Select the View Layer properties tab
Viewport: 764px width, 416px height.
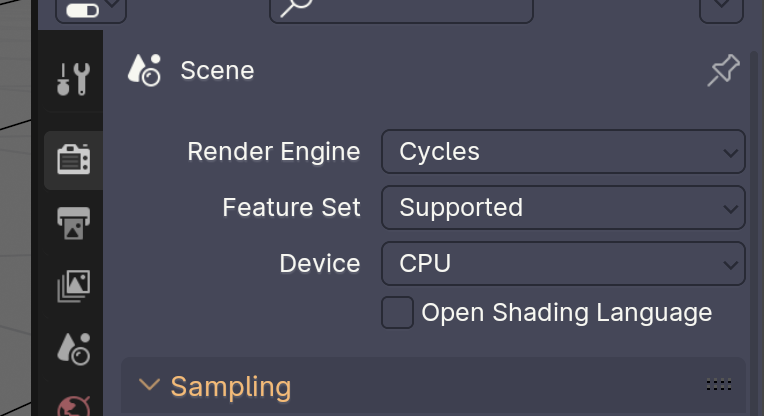click(73, 286)
